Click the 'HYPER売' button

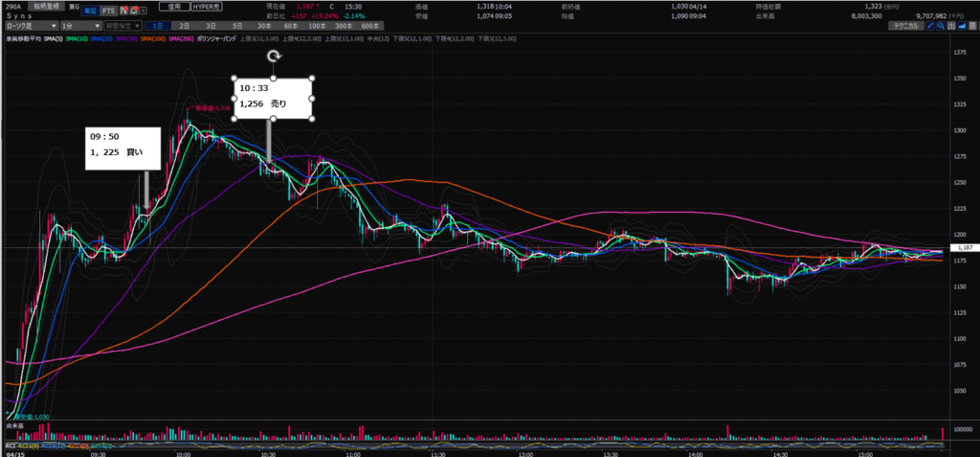pyautogui.click(x=207, y=7)
